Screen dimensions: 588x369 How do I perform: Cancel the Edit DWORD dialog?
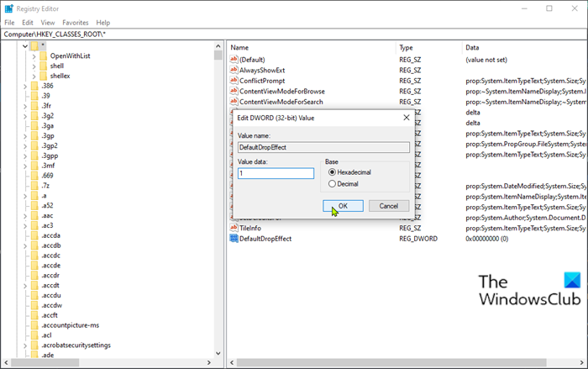click(x=388, y=206)
